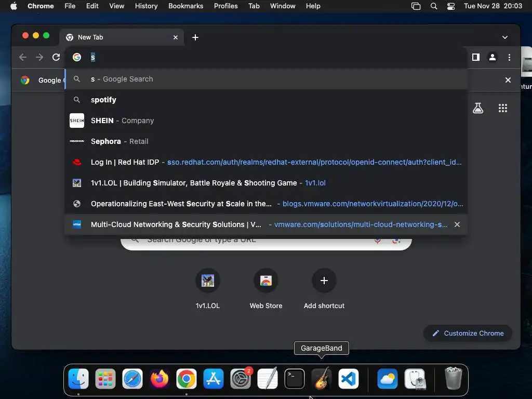Open the Help menu
The height and width of the screenshot is (399, 532).
pos(313,6)
